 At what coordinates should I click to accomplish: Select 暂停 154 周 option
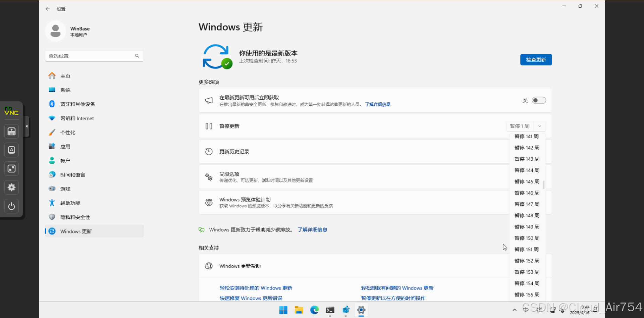(x=527, y=283)
